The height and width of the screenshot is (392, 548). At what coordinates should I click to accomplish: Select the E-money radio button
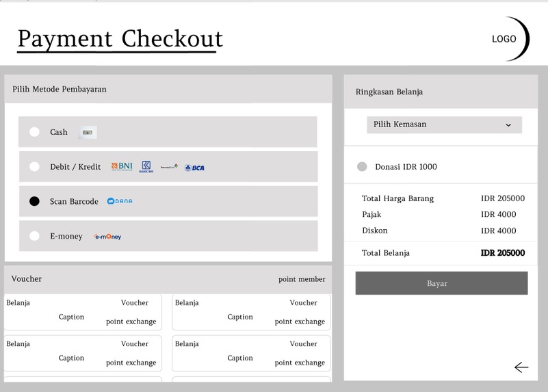(x=34, y=236)
